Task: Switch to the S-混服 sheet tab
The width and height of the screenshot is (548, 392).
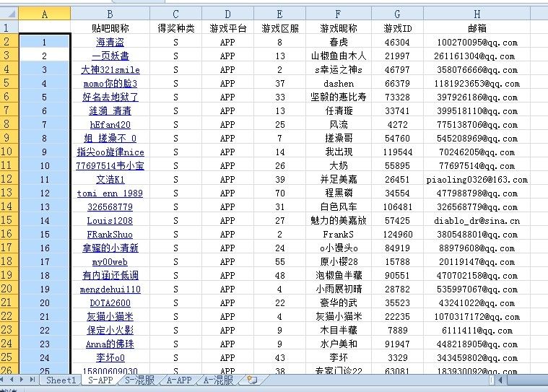Action: click(x=140, y=380)
